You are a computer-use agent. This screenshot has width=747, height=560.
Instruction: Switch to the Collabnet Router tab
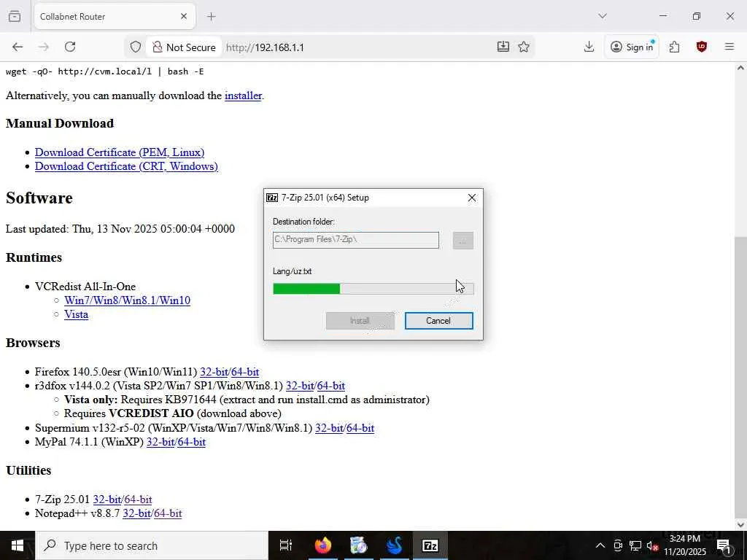click(x=115, y=16)
